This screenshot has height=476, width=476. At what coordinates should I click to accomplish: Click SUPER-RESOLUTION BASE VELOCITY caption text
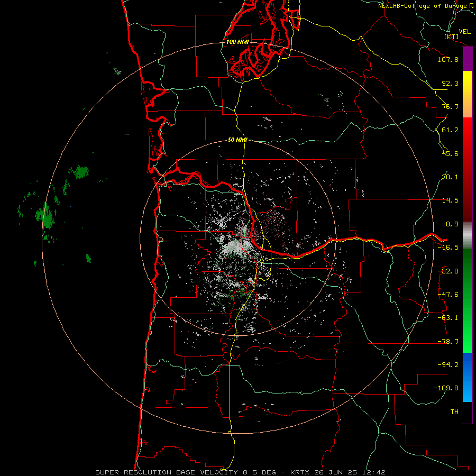pos(167,472)
